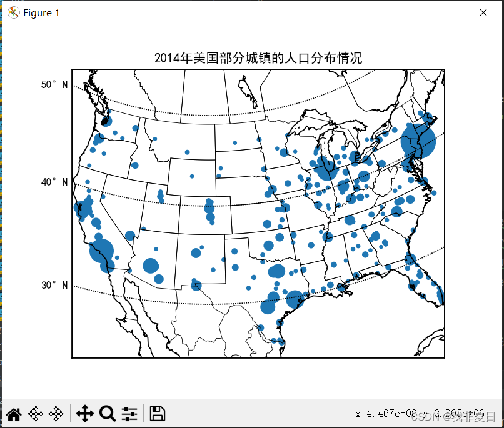
Task: Disable the active navigation tool
Action: [84, 413]
